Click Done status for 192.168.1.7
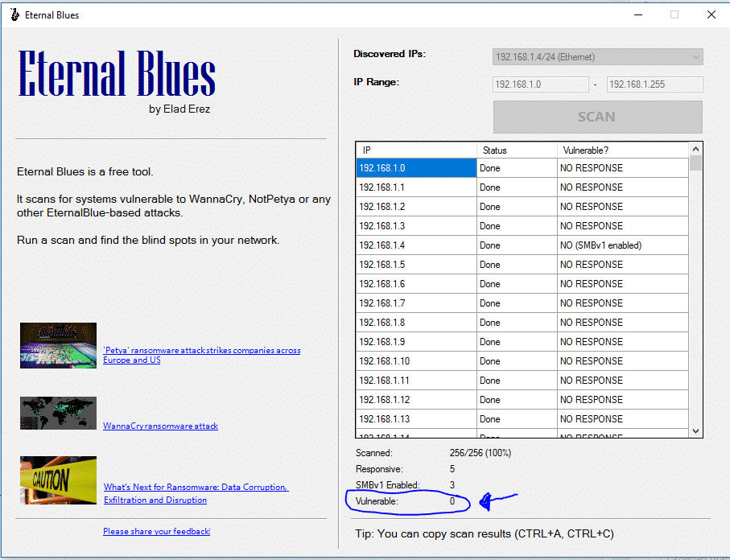Image resolution: width=730 pixels, height=560 pixels. coord(517,303)
